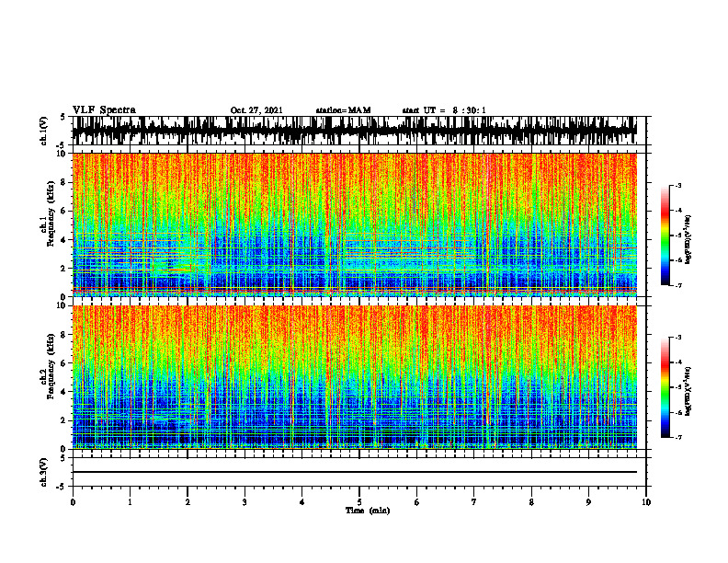The height and width of the screenshot is (563, 728).
Task: Click the "ch.3(V)" axis label
Action: pos(44,472)
